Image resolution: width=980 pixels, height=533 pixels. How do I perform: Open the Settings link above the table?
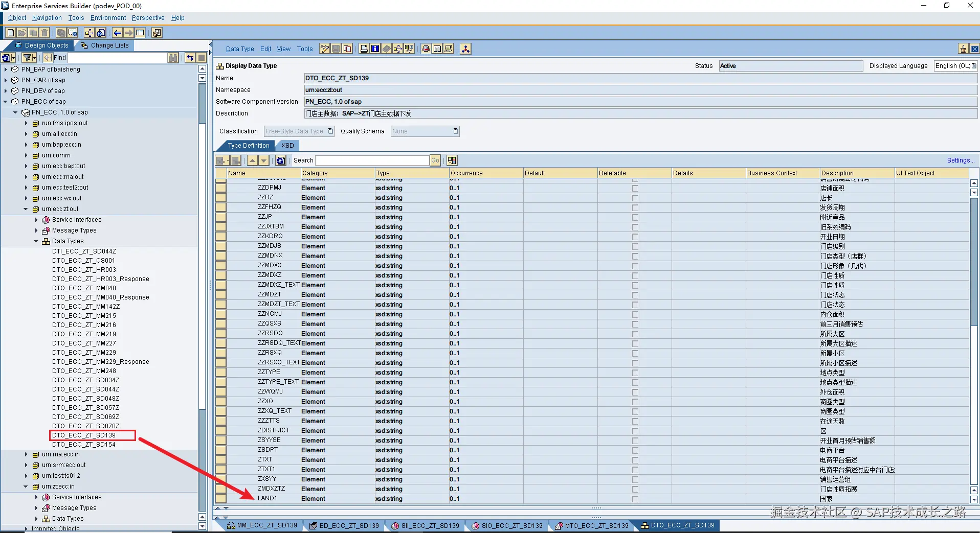click(x=961, y=160)
